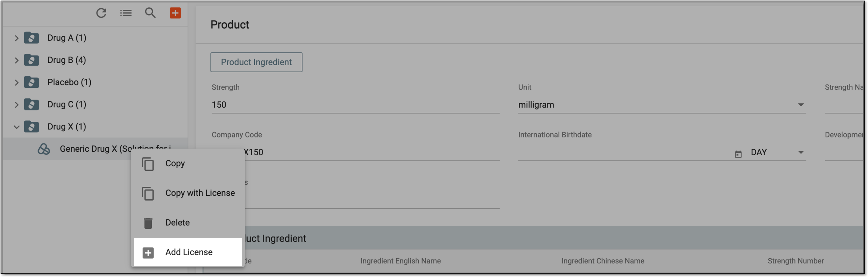The height and width of the screenshot is (277, 868).
Task: Select Placebo (1) in the tree
Action: (69, 82)
